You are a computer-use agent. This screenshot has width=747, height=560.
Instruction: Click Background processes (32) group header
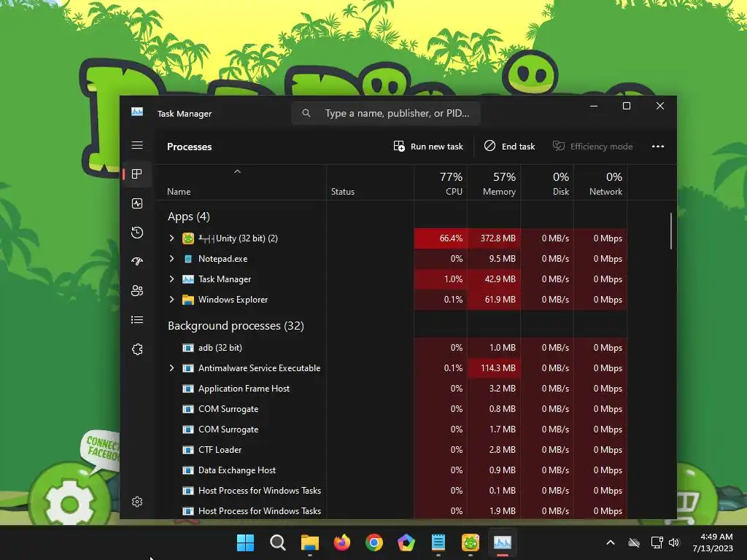pos(236,326)
